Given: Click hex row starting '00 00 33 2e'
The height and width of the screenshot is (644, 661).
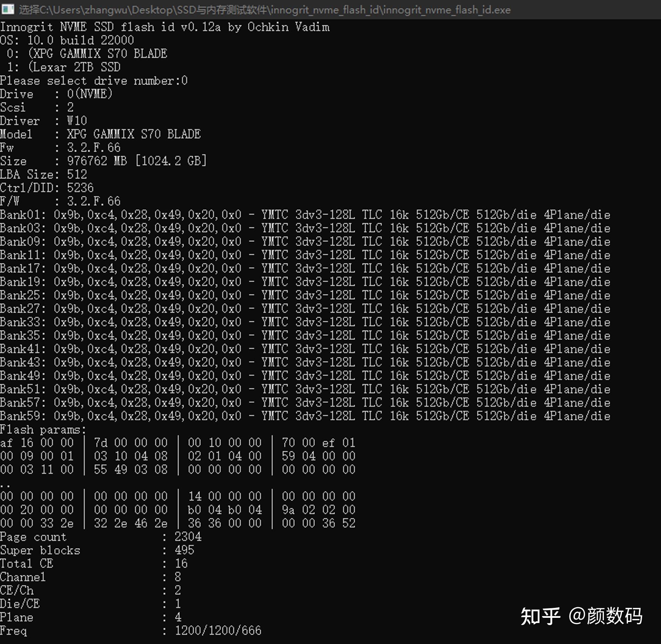Looking at the screenshot, I should (178, 523).
